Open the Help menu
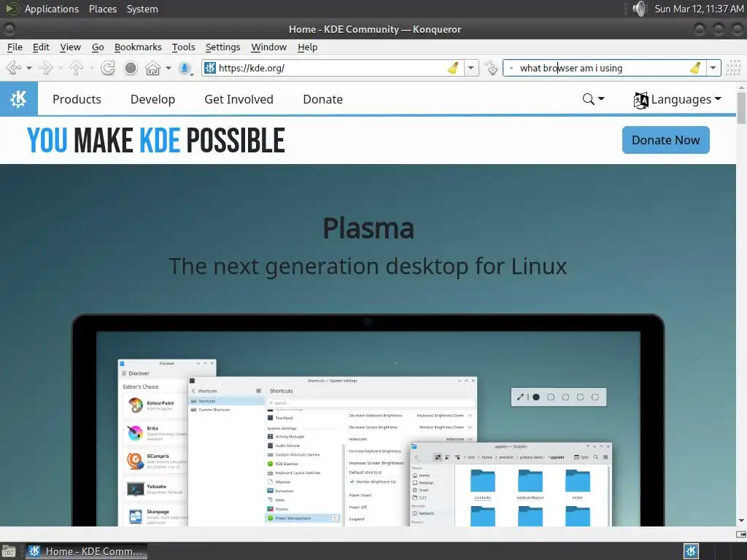This screenshot has height=560, width=747. pyautogui.click(x=307, y=47)
